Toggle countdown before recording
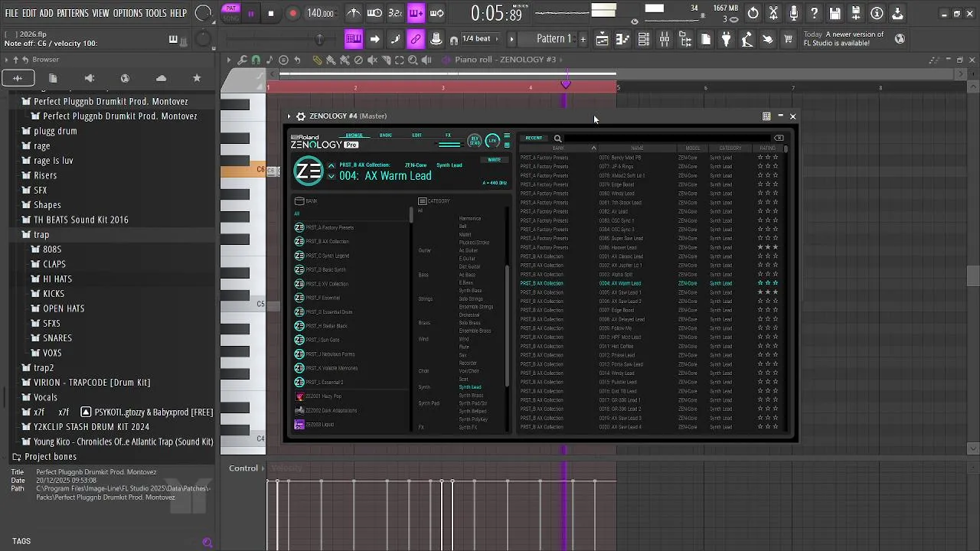980x551 pixels. tap(396, 13)
